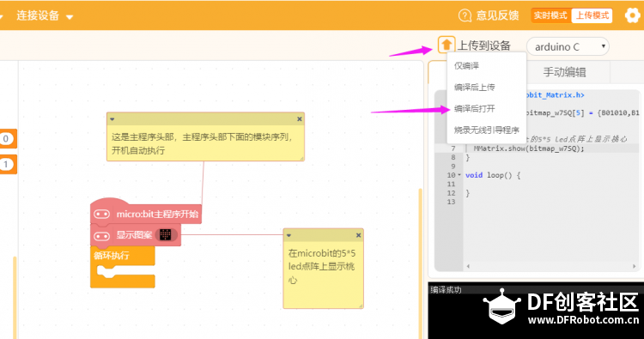The width and height of the screenshot is (644, 339).
Task: Click the 上传到设备 button
Action: click(483, 45)
